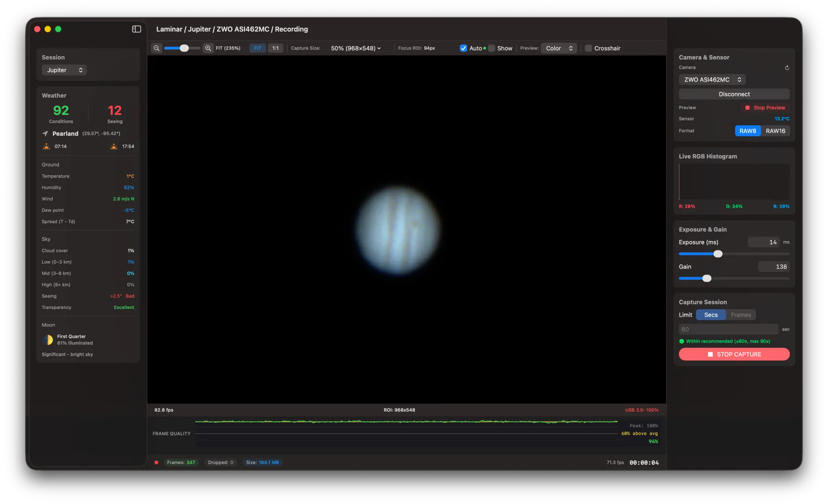Select the RAW16 format option
Image resolution: width=828 pixels, height=504 pixels.
(775, 131)
